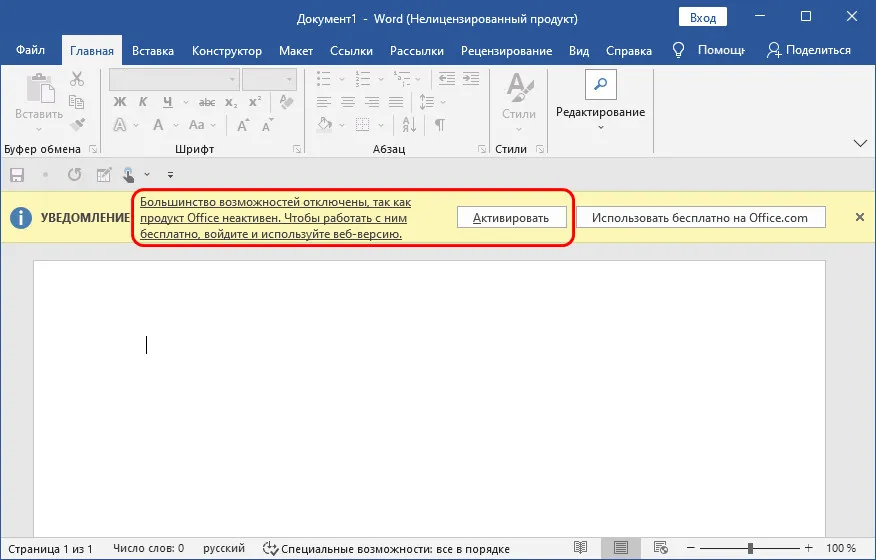Open the Вставка ribbon tab
This screenshot has height=560, width=876.
(x=152, y=50)
